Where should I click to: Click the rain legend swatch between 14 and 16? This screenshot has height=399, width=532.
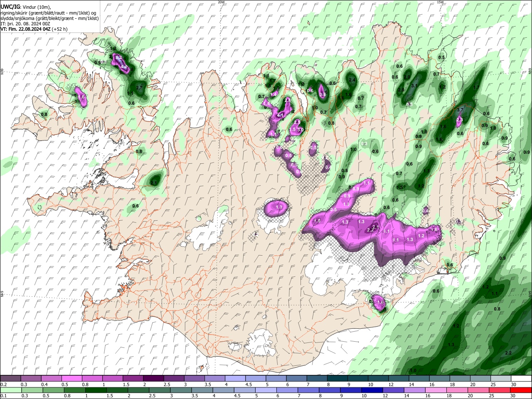click(415, 390)
